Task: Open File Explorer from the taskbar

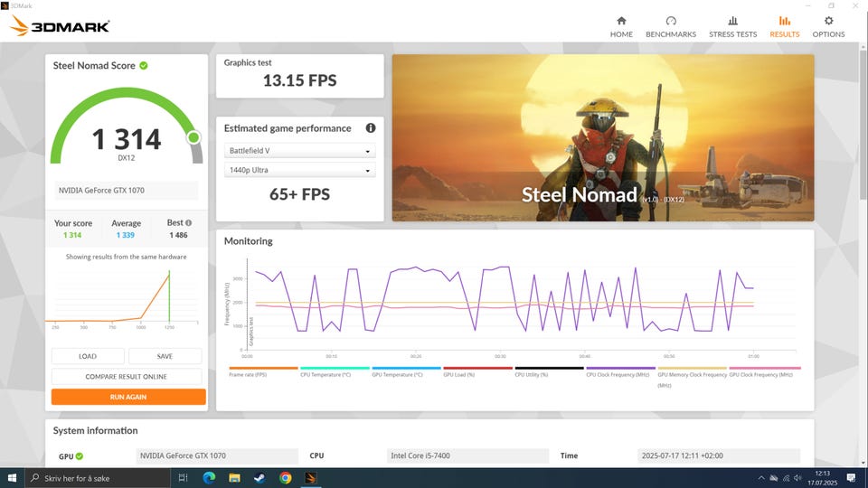Action: (234, 478)
